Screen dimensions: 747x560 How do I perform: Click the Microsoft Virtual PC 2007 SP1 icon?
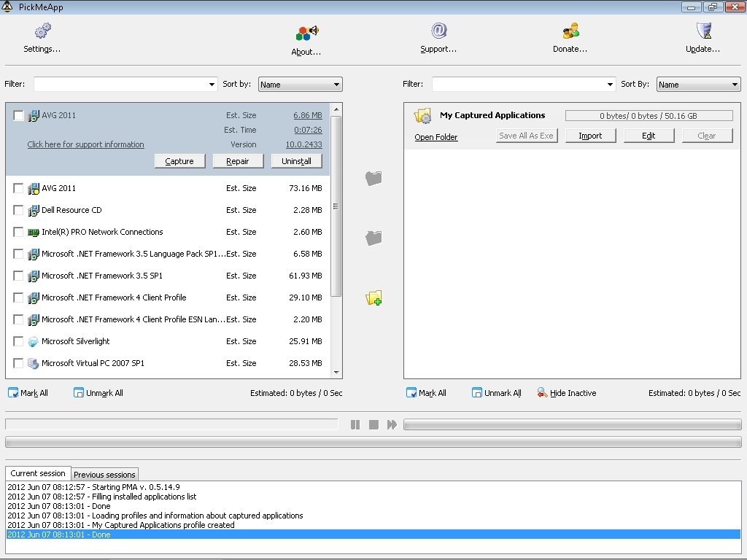pos(33,363)
